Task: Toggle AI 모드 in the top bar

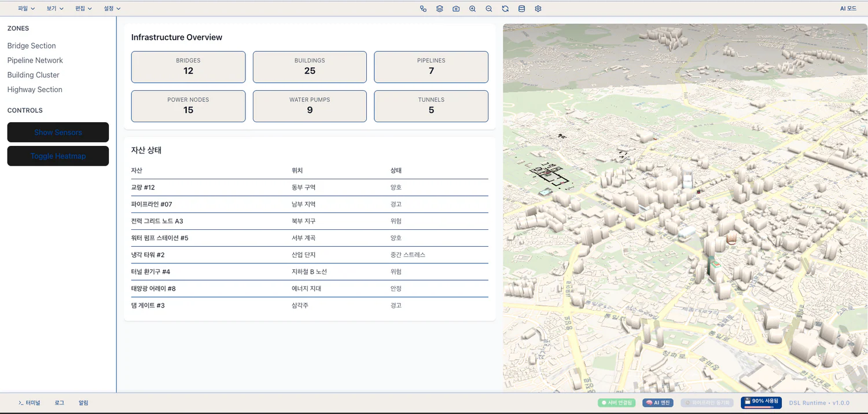Action: pos(848,9)
